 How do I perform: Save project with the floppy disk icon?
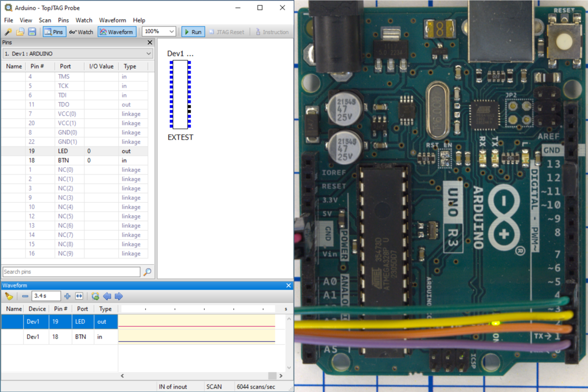point(32,32)
